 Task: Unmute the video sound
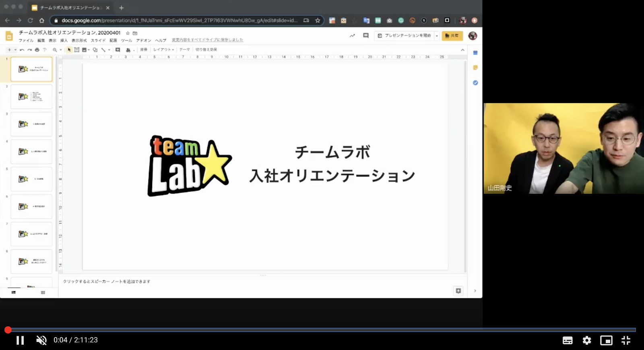(x=41, y=340)
